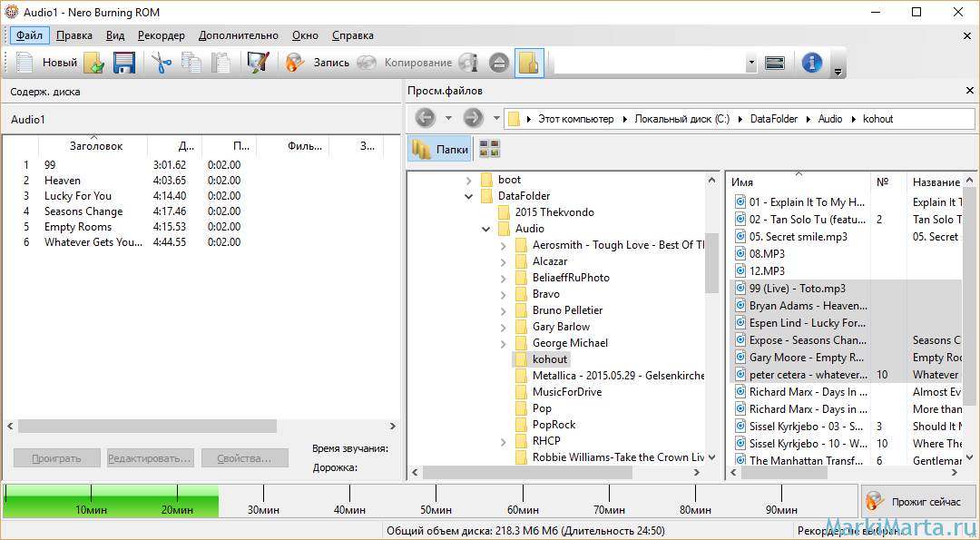
Task: Open the recorder selection dropdown
Action: [751, 63]
